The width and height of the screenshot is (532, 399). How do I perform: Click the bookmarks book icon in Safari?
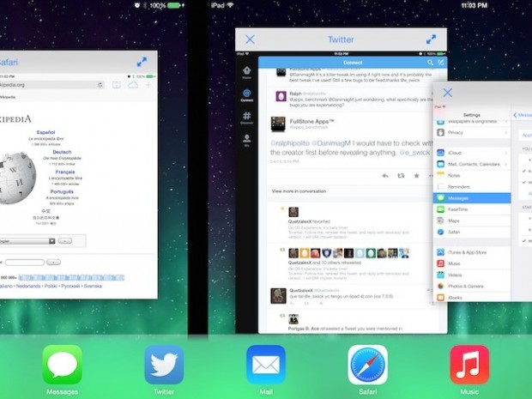pos(117,85)
